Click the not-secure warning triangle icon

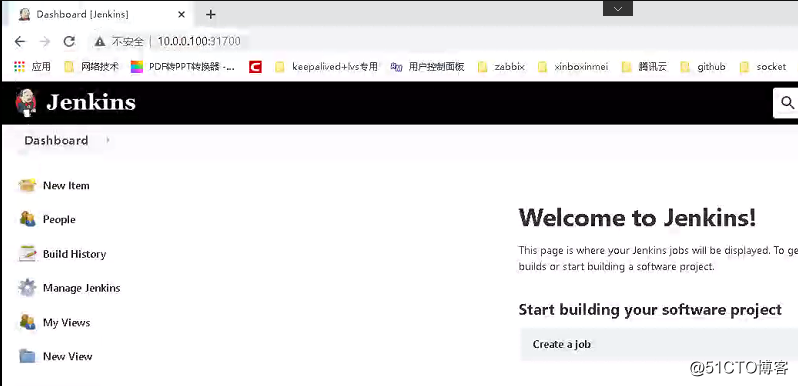[x=100, y=41]
